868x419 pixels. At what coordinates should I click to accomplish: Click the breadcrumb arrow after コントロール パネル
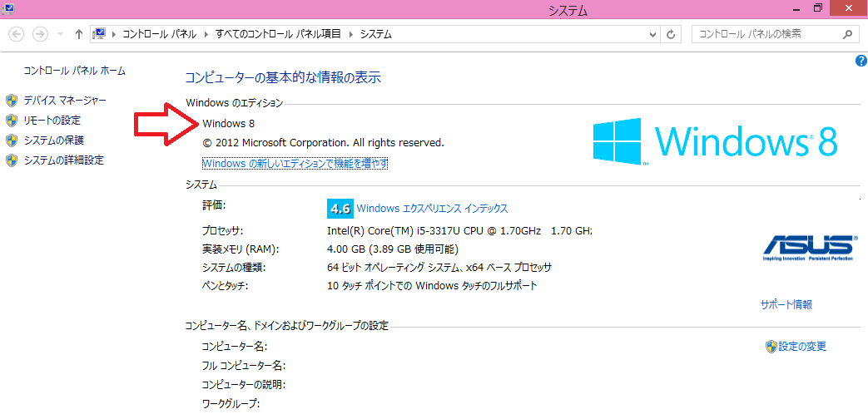point(206,34)
